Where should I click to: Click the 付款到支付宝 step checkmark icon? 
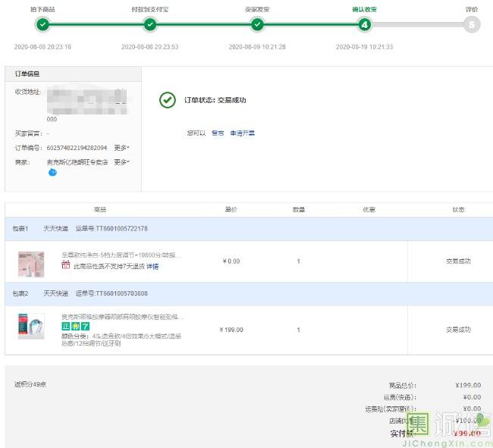150,25
